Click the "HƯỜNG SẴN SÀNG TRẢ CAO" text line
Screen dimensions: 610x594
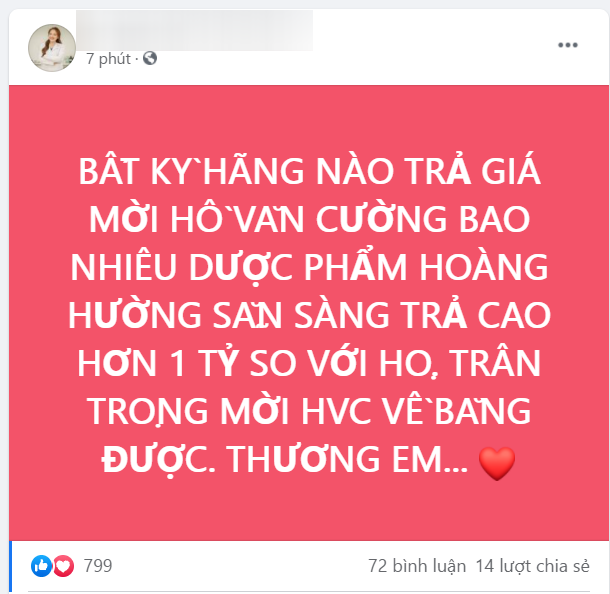coord(309,315)
